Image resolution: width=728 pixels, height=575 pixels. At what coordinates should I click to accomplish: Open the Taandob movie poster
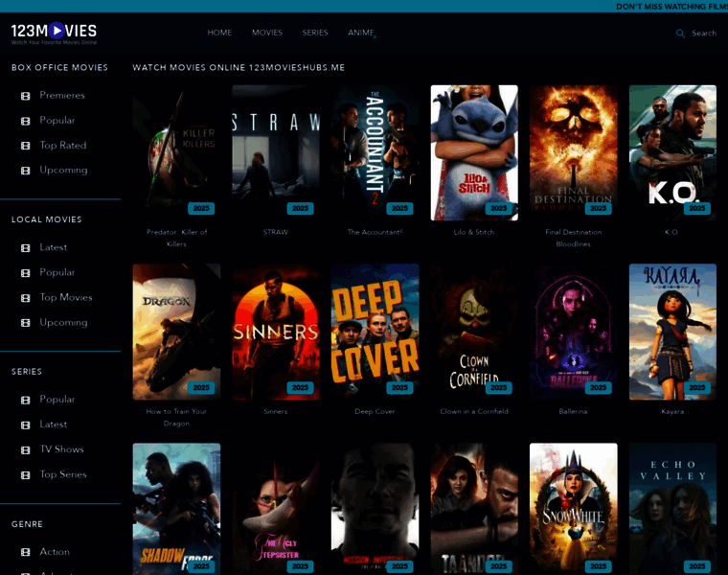(474, 509)
